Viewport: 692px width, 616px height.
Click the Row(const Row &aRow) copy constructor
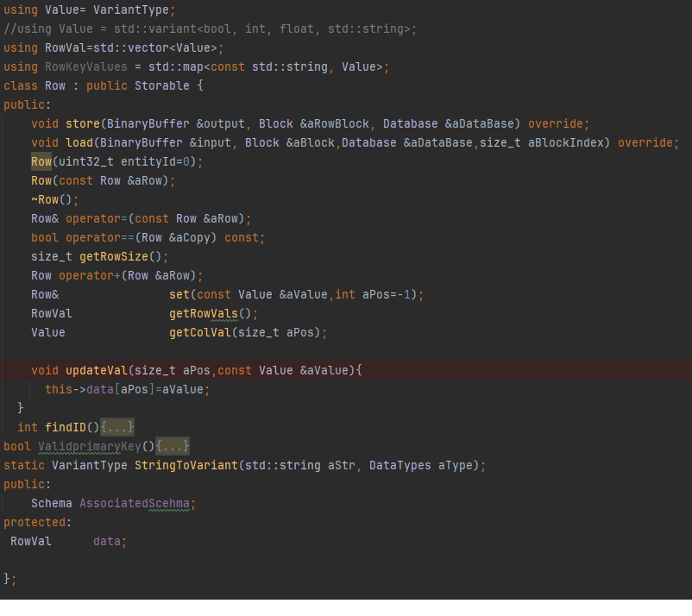[x=103, y=180]
